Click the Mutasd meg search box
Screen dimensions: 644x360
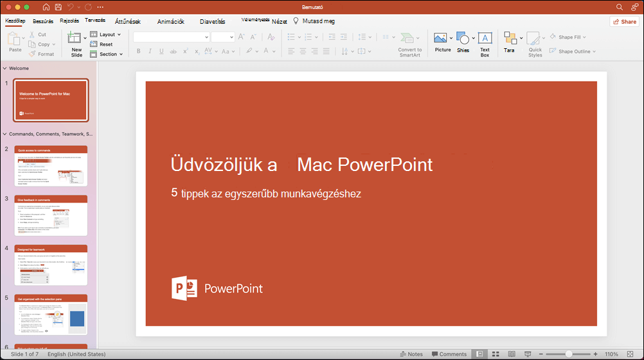pyautogui.click(x=314, y=21)
